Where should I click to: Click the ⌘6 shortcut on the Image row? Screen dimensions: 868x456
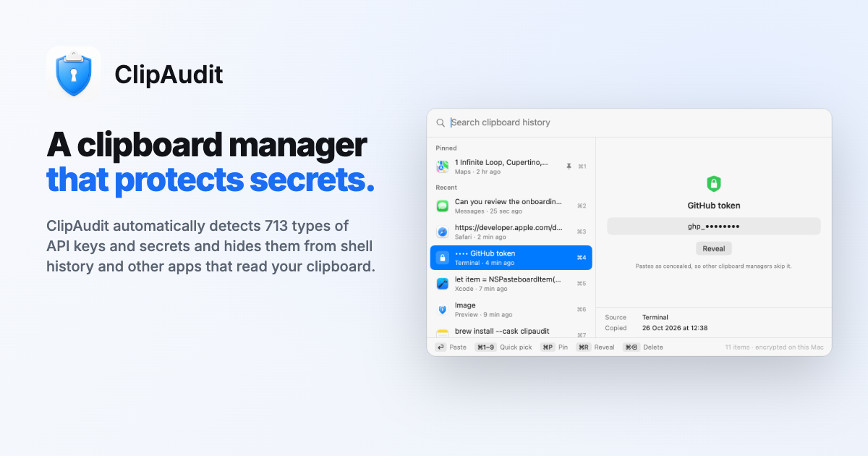pos(582,310)
